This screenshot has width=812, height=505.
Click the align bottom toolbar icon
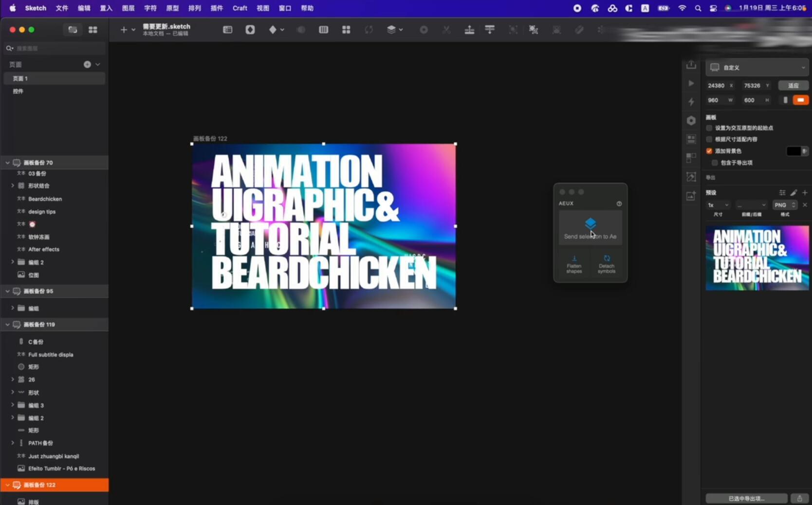pos(469,30)
